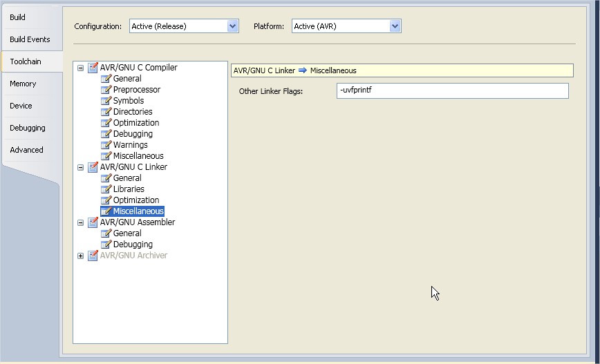Viewport: 600px width, 364px height.
Task: Open the Configuration dropdown arrow
Action: point(232,26)
